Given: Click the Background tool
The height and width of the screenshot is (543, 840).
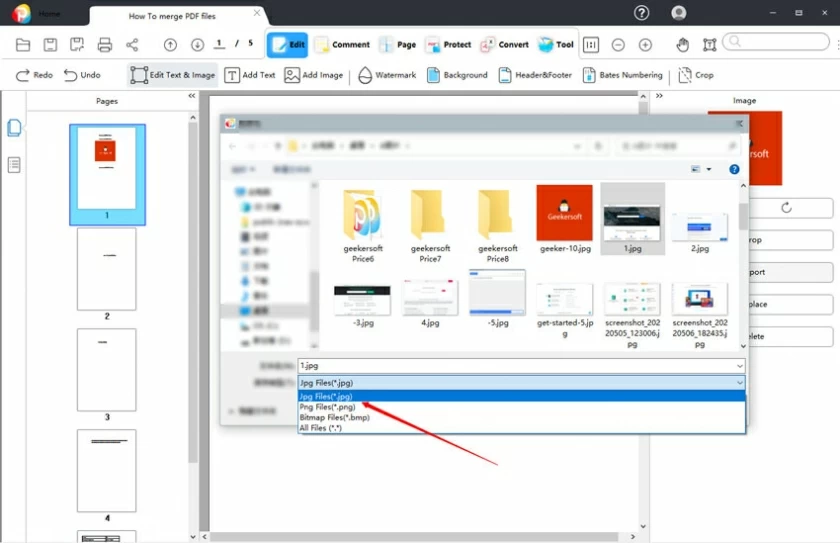Looking at the screenshot, I should [457, 75].
